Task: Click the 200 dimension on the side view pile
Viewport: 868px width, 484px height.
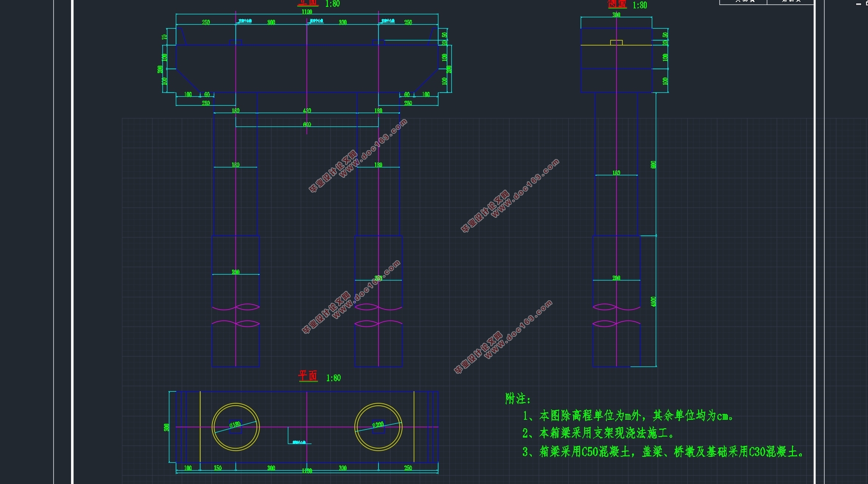Action: point(616,278)
